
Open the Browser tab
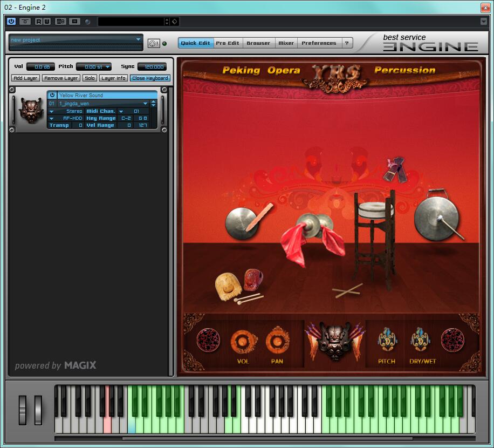point(258,43)
